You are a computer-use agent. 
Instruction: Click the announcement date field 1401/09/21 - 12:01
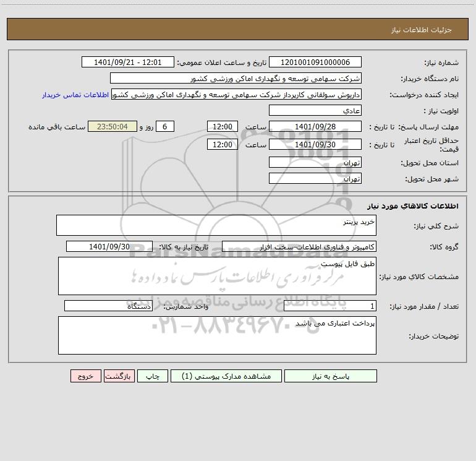click(128, 62)
